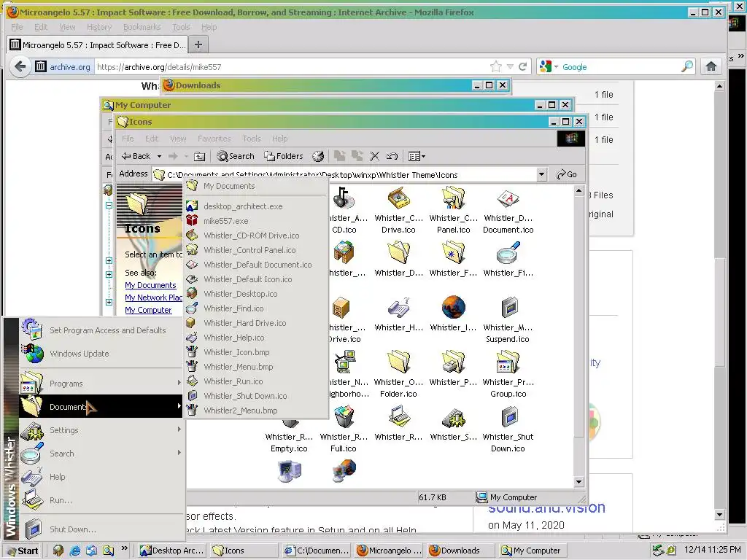Switch to Desktop Arc... taskbar button

172,551
